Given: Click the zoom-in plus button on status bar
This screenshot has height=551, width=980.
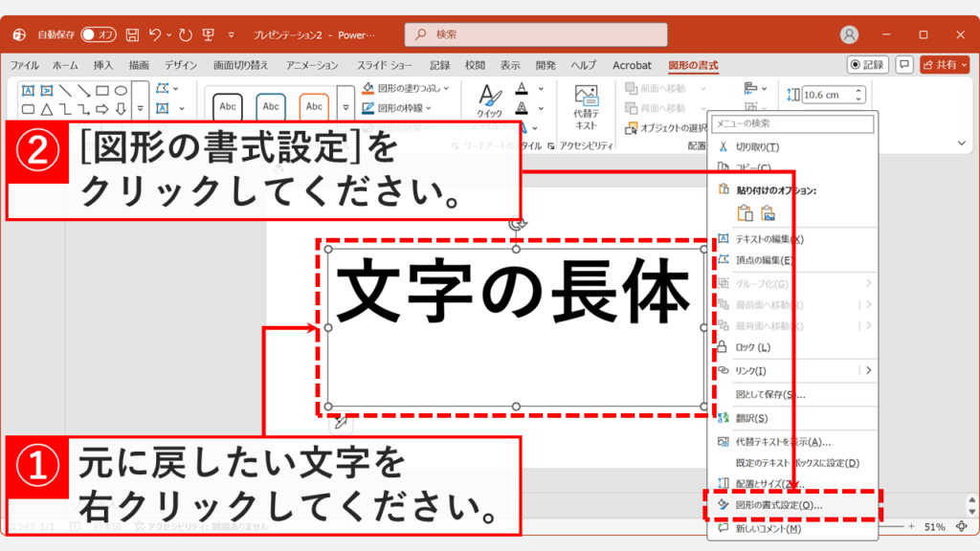Looking at the screenshot, I should [x=911, y=526].
